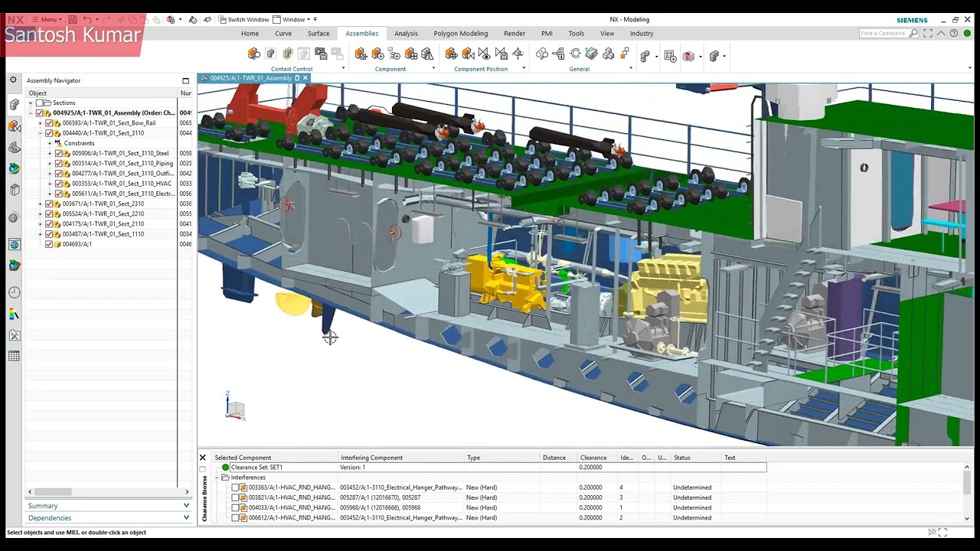Collapse the 004925 TWR_01_Assembly root node
This screenshot has width=980, height=551.
pyautogui.click(x=31, y=113)
